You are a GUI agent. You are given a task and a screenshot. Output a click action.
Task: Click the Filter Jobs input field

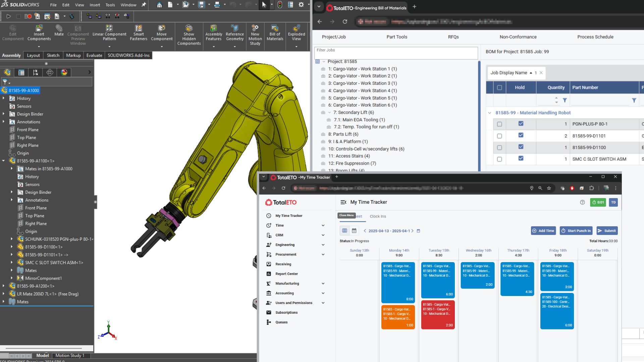pyautogui.click(x=396, y=53)
